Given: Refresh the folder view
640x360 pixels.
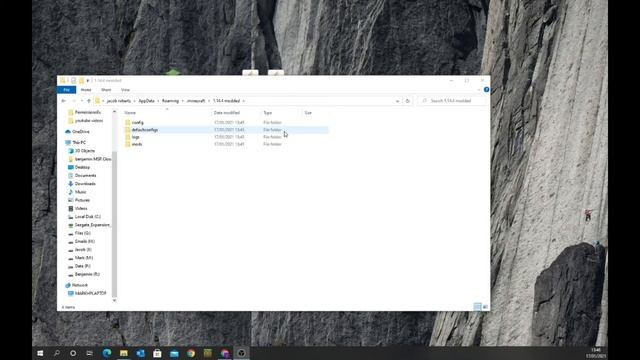Looking at the screenshot, I should (x=407, y=101).
